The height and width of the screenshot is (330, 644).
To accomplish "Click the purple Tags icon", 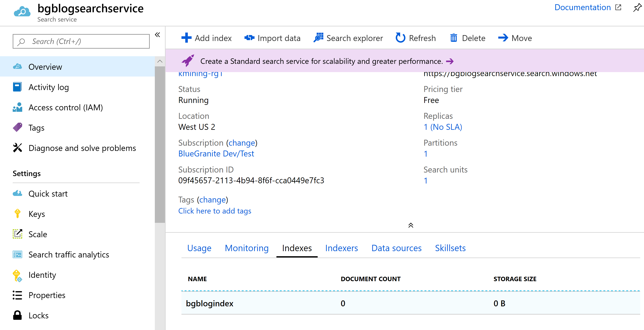I will click(x=17, y=127).
